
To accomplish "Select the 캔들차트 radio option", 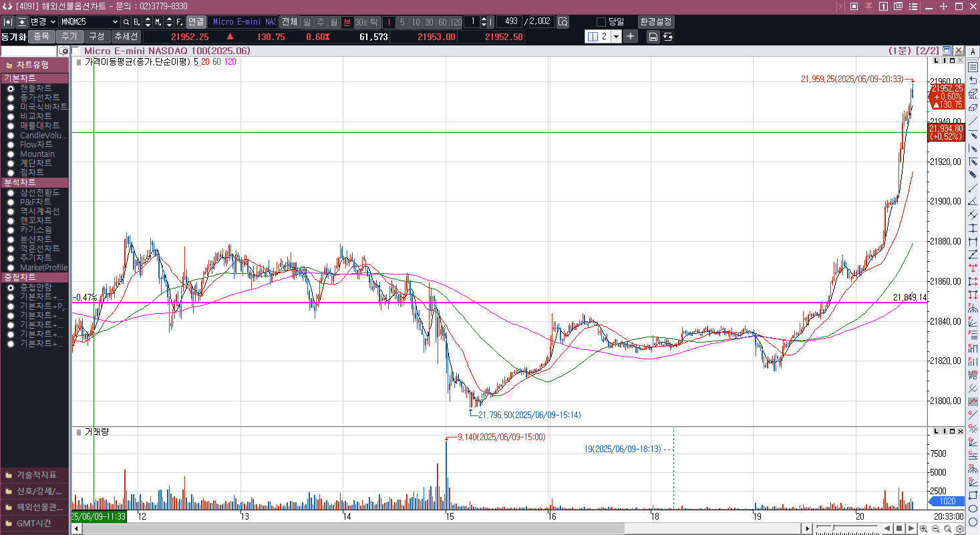I will coord(11,88).
